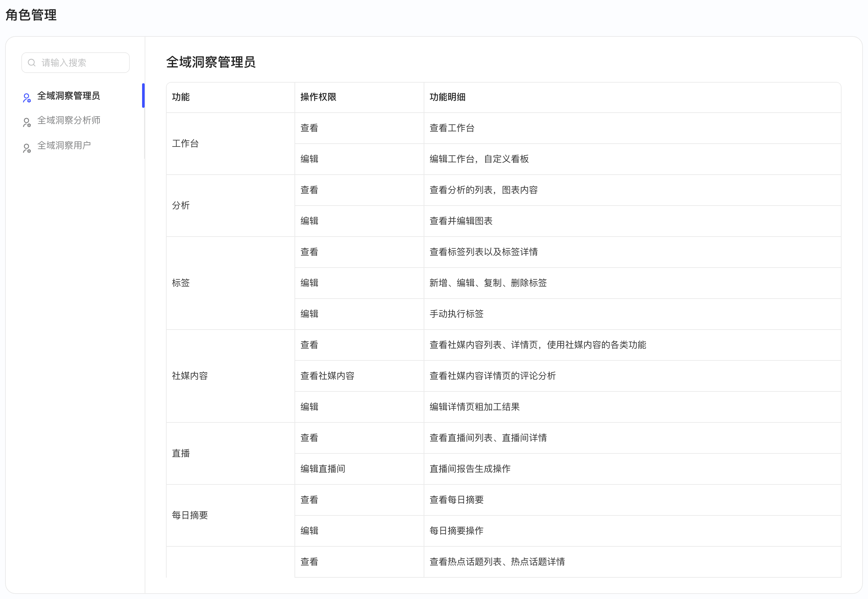868x599 pixels.
Task: Select the 工作台 function cell
Action: click(231, 144)
